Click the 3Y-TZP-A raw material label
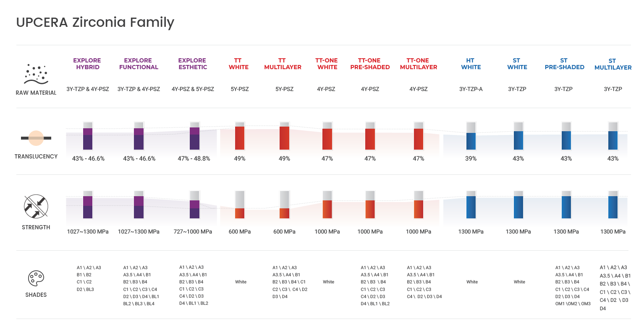The image size is (644, 332). (x=471, y=89)
